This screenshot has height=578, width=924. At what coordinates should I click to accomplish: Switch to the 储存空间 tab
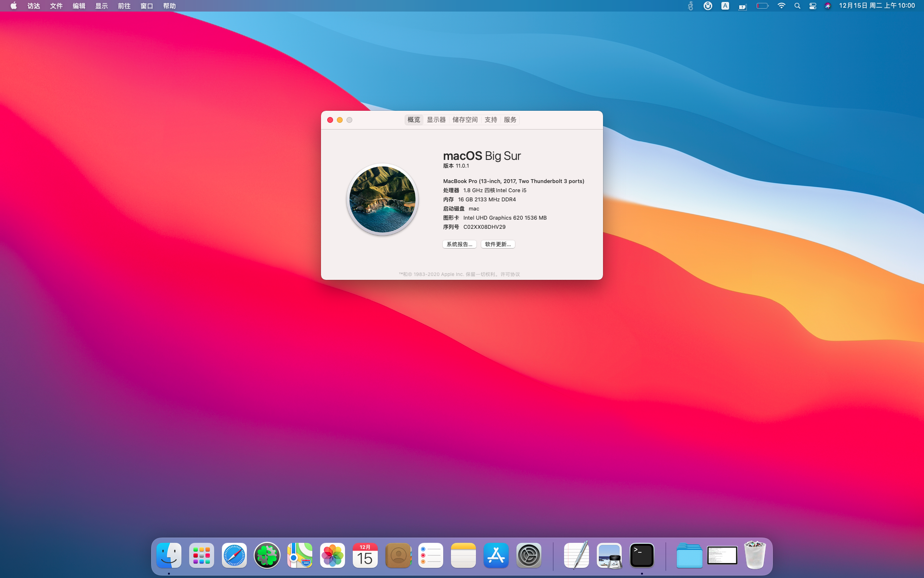(465, 119)
